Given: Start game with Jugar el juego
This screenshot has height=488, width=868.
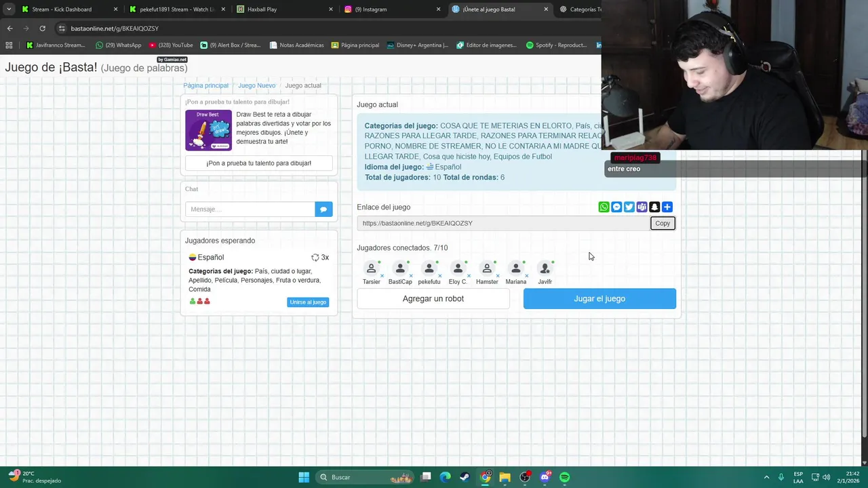Looking at the screenshot, I should tap(599, 299).
